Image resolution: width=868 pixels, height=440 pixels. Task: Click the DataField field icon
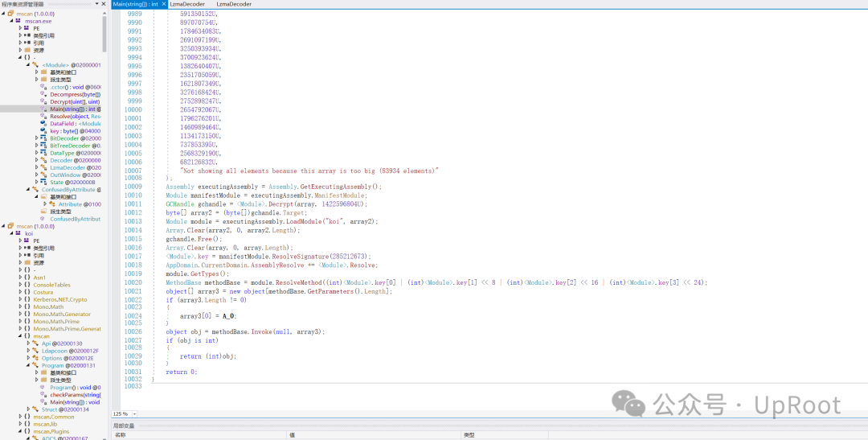click(x=43, y=124)
